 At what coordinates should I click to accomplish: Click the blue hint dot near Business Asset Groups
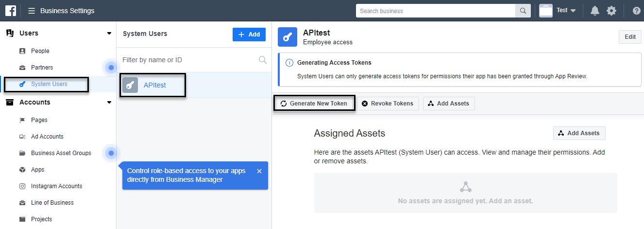click(111, 153)
